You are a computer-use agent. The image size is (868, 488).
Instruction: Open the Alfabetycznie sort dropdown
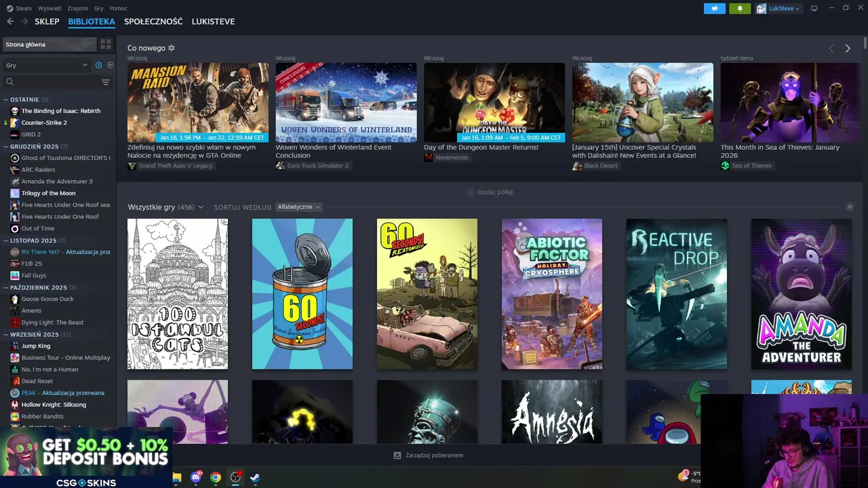pyautogui.click(x=298, y=207)
